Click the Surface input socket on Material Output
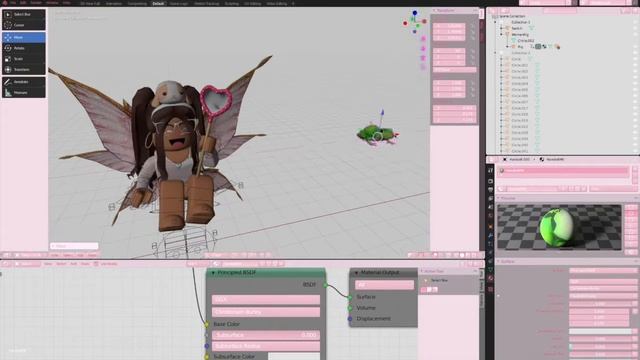The width and height of the screenshot is (640, 360). (350, 297)
